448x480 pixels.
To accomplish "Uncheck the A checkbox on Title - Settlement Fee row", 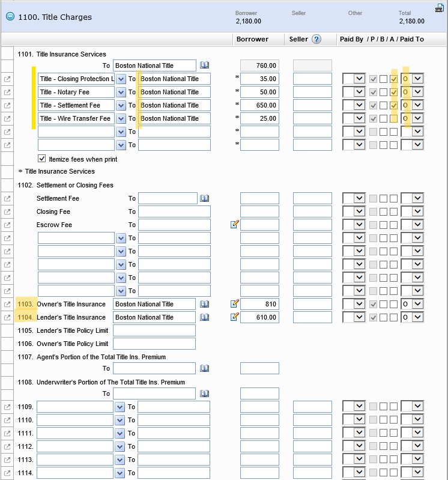I will (x=394, y=105).
